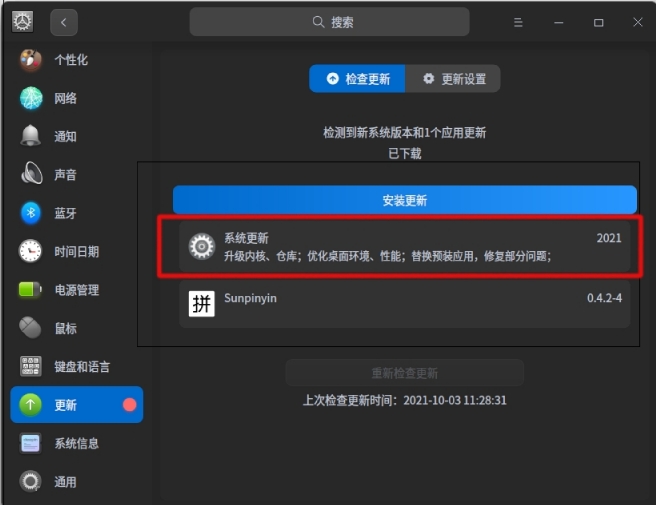Open the 时间日期 clock icon
The image size is (656, 505).
pos(30,251)
